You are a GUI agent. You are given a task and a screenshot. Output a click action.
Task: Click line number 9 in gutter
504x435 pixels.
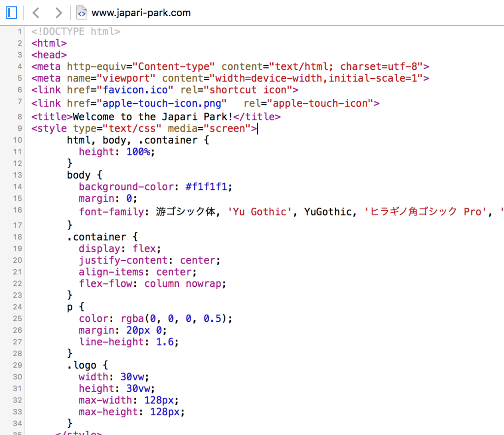pos(20,128)
